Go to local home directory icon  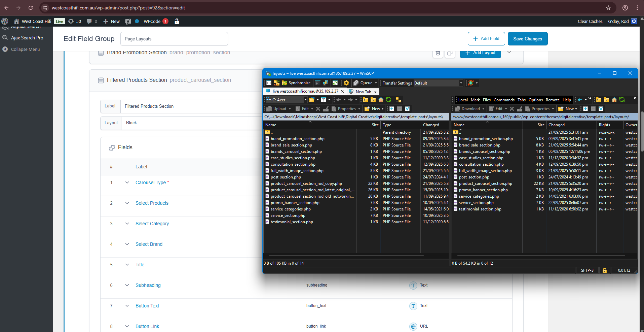381,100
